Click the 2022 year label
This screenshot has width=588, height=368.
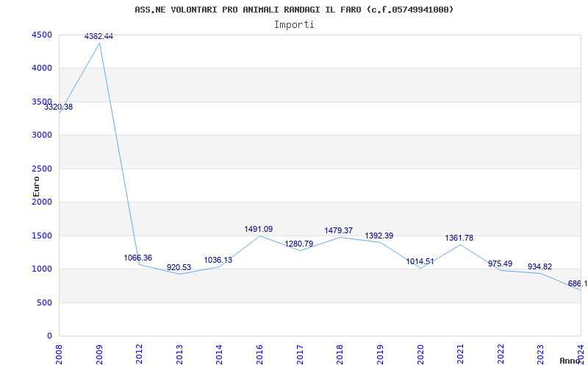pyautogui.click(x=501, y=354)
